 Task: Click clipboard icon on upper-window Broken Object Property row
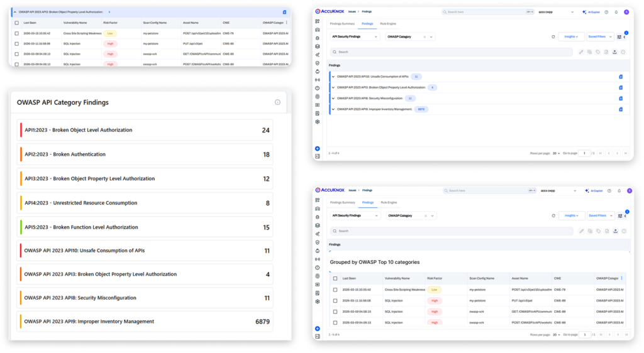tap(621, 88)
